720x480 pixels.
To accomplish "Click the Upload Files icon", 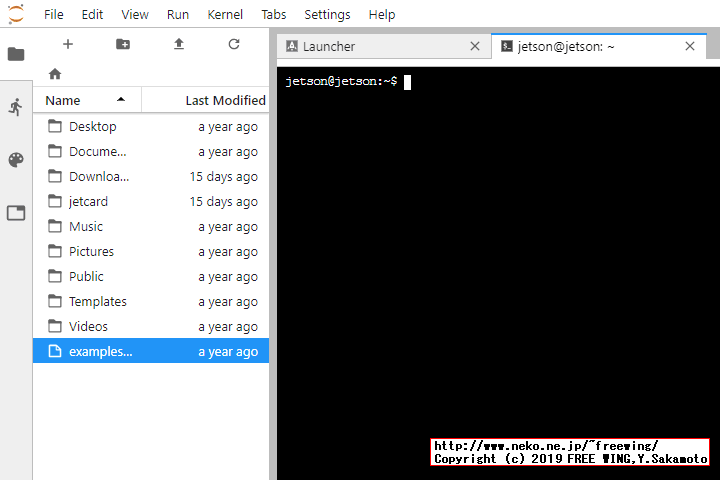I will 179,44.
